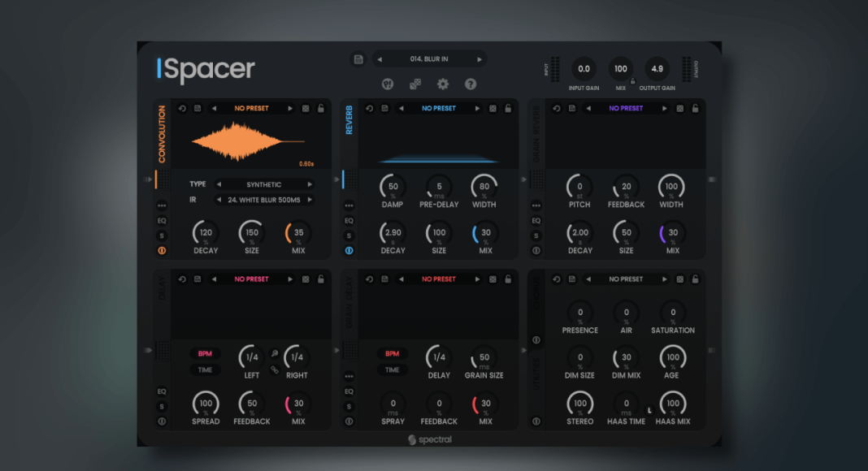This screenshot has height=471, width=868.
Task: Randomize the Convolution module with dice icon
Action: click(306, 108)
